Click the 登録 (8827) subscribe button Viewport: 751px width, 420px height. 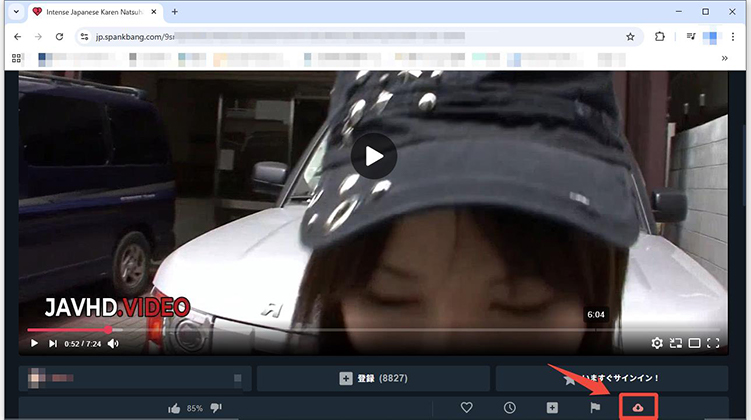point(373,379)
